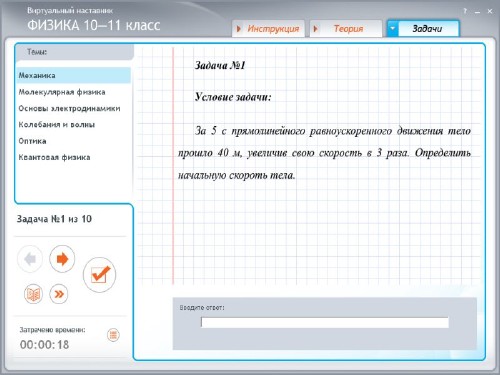
Task: Click the timer icon beside elapsed time
Action: click(113, 335)
